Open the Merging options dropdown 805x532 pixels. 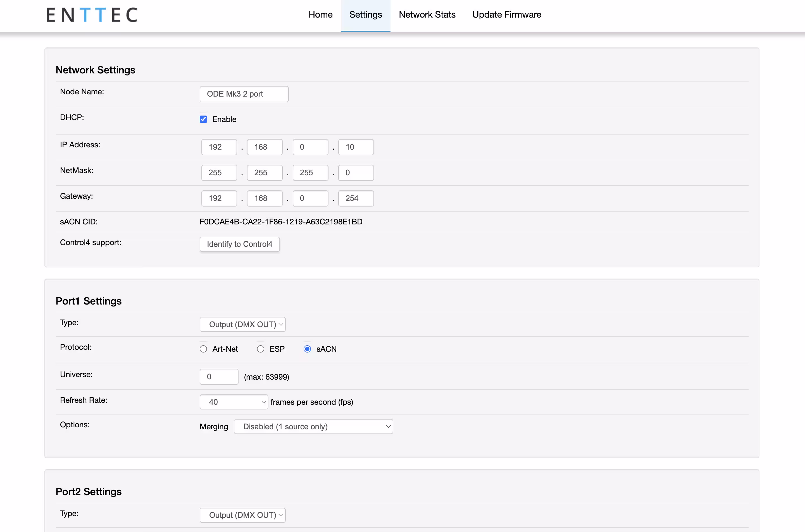tap(313, 426)
